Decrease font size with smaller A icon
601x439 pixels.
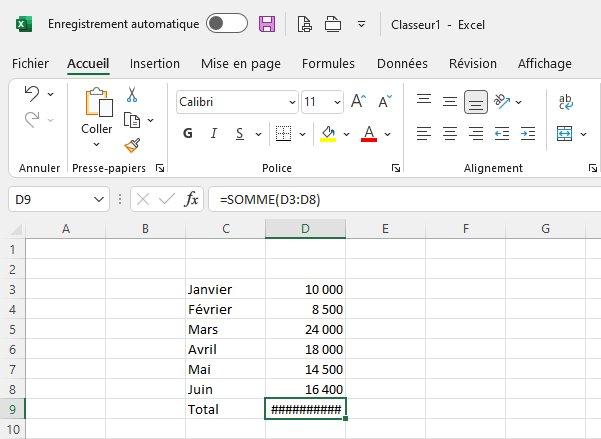point(385,101)
